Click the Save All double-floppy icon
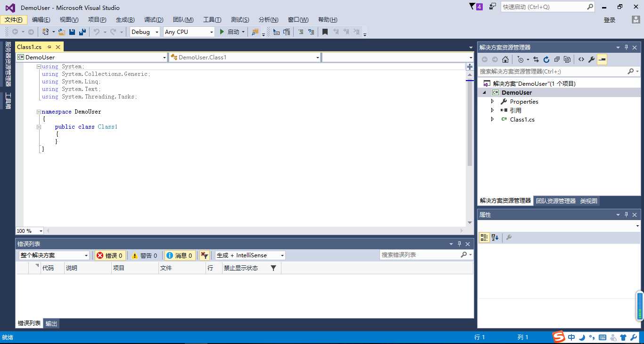Viewport: 644px width, 344px height. click(83, 32)
